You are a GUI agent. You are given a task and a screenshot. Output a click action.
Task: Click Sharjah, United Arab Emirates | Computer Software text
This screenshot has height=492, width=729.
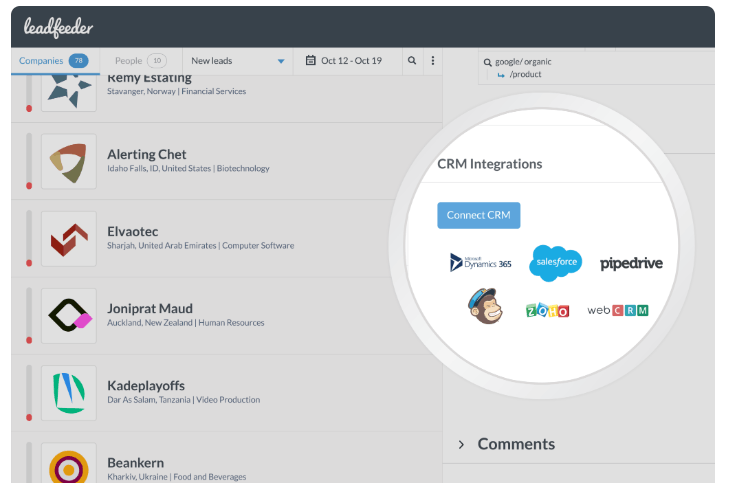[x=200, y=246]
